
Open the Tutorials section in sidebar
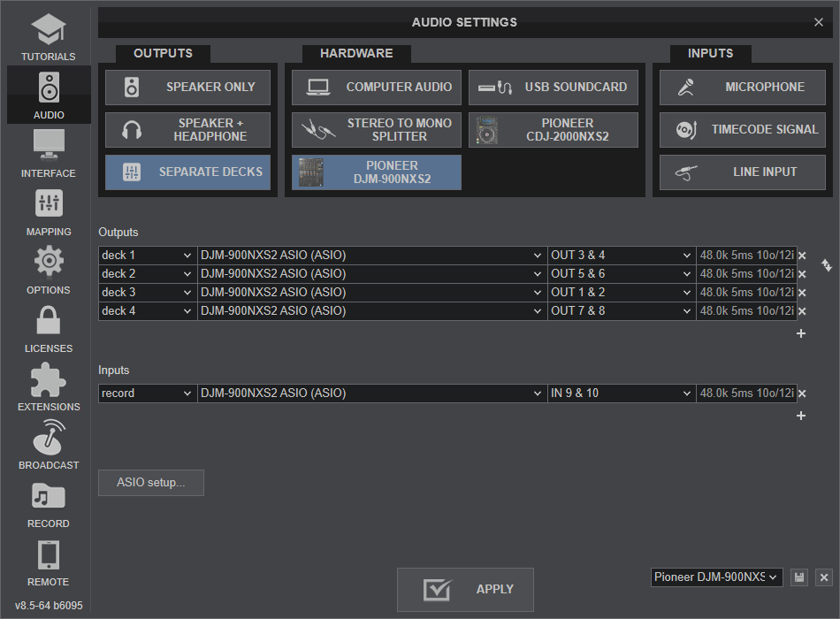coord(48,36)
